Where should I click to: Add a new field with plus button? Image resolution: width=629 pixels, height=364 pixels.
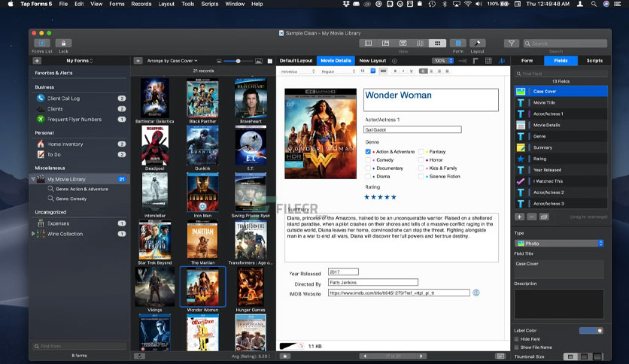[x=519, y=217]
